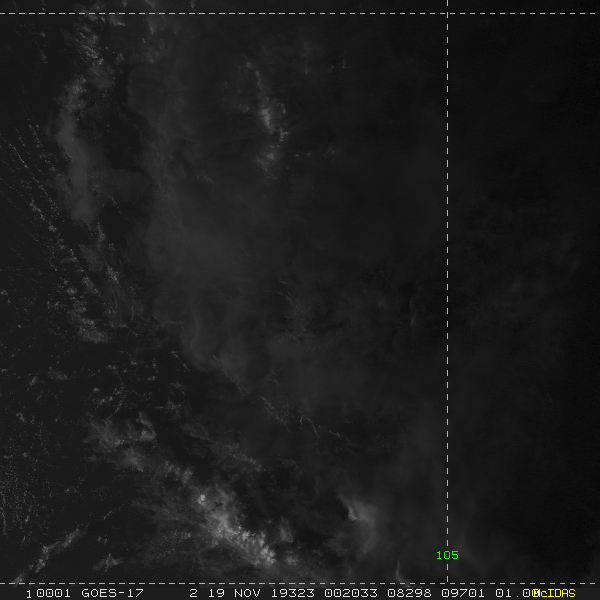
Task: Click the 09701 element coordinate value
Action: coord(463,593)
